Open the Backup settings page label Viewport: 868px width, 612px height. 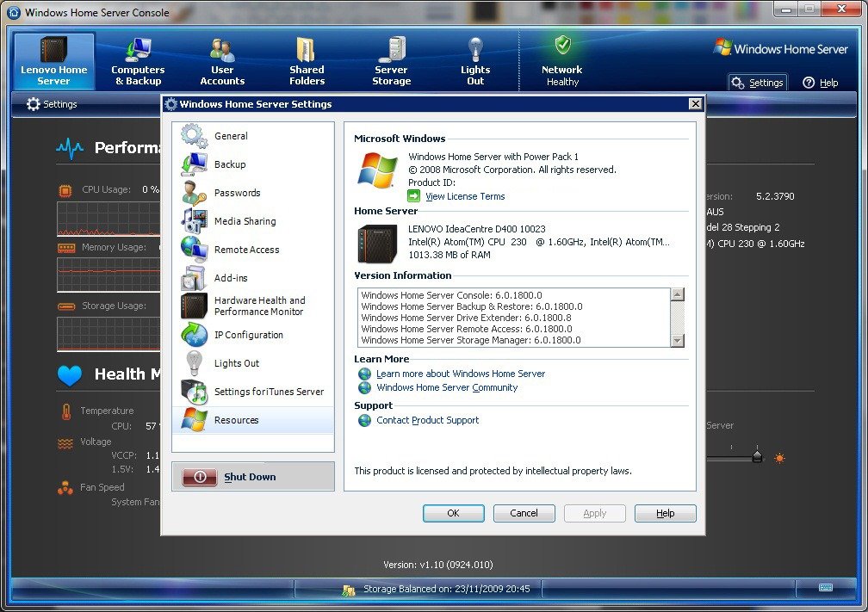pos(230,164)
